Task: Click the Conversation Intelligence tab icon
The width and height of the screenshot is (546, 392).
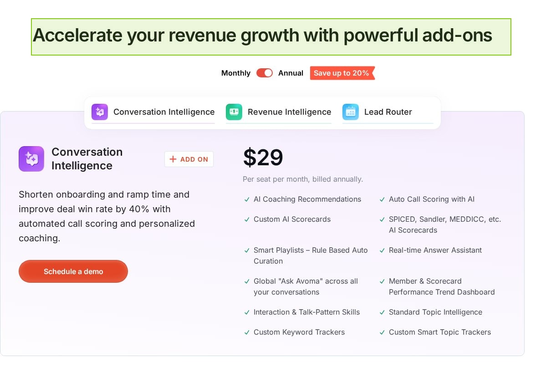Action: coord(100,112)
